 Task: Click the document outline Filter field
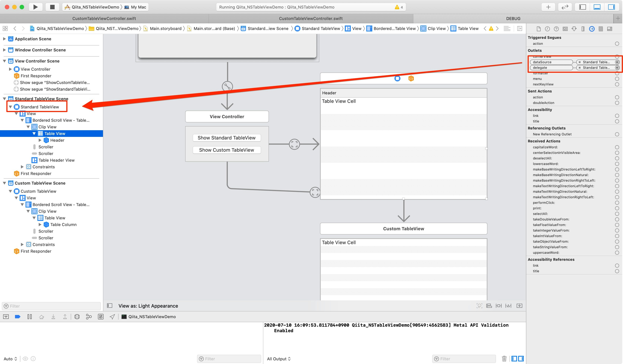click(x=51, y=306)
